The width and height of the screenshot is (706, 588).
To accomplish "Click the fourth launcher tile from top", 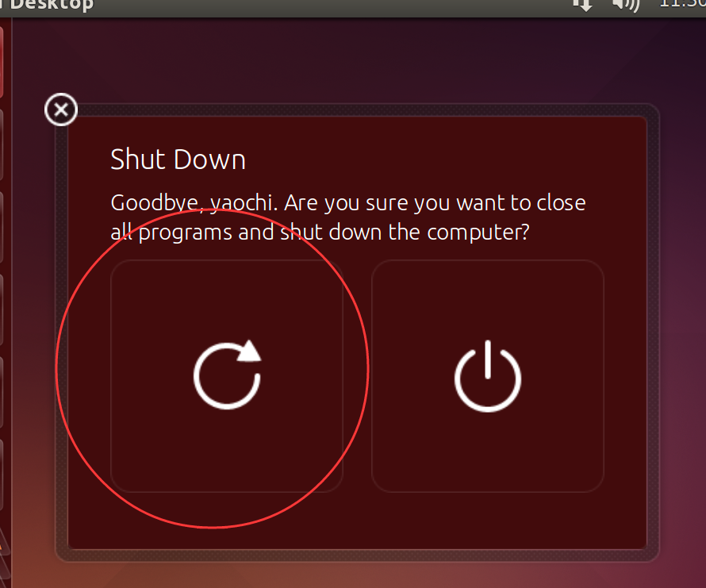I will point(2,309).
